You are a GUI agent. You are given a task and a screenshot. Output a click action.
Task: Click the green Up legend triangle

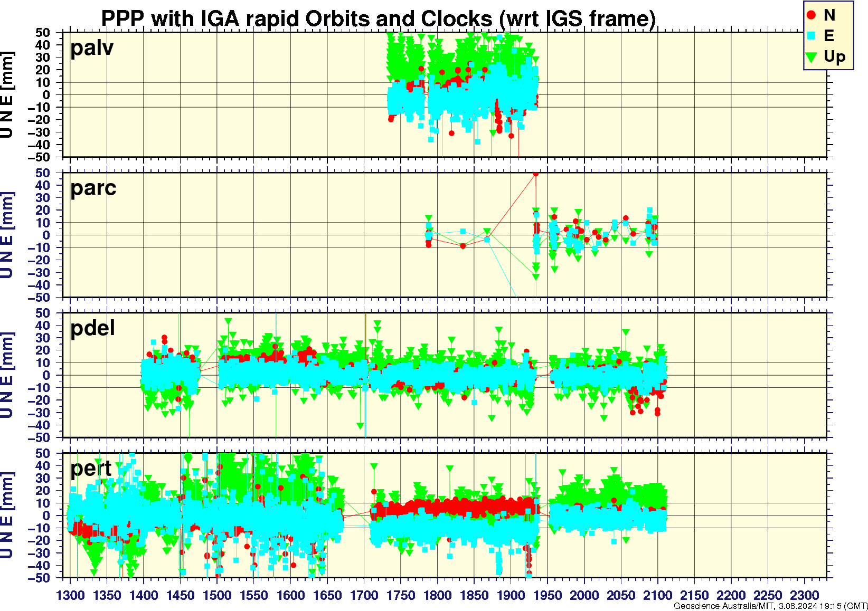[812, 56]
